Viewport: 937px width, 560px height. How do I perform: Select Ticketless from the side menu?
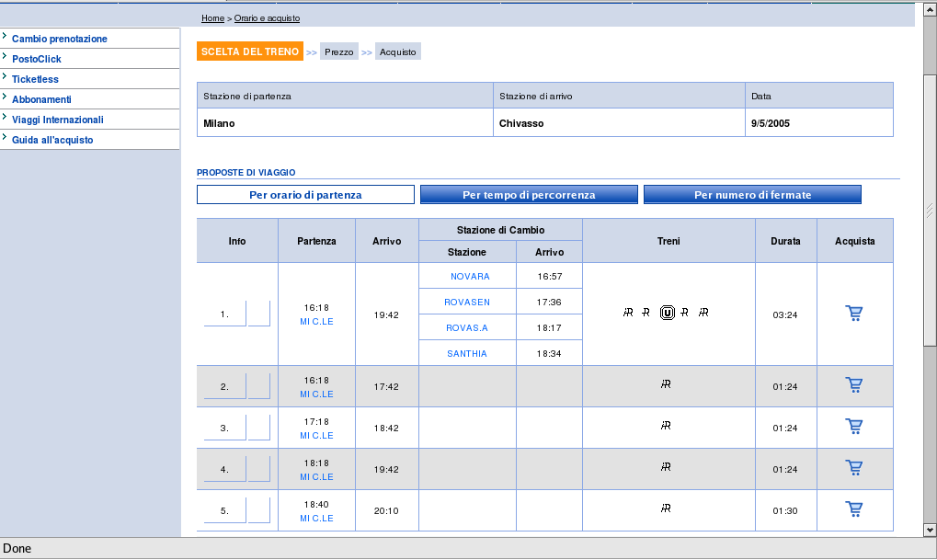[x=35, y=79]
